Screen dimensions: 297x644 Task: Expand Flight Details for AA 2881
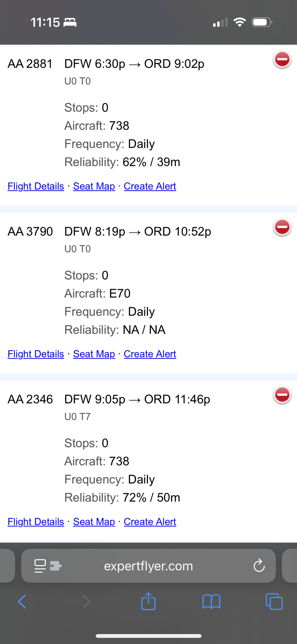36,186
